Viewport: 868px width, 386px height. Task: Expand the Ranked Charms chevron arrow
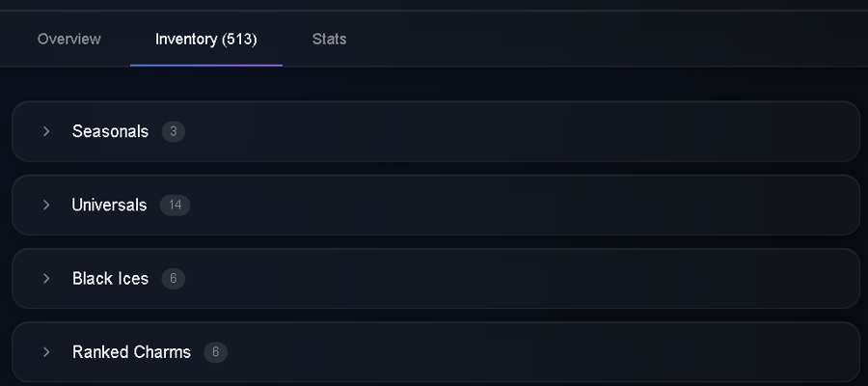(46, 352)
